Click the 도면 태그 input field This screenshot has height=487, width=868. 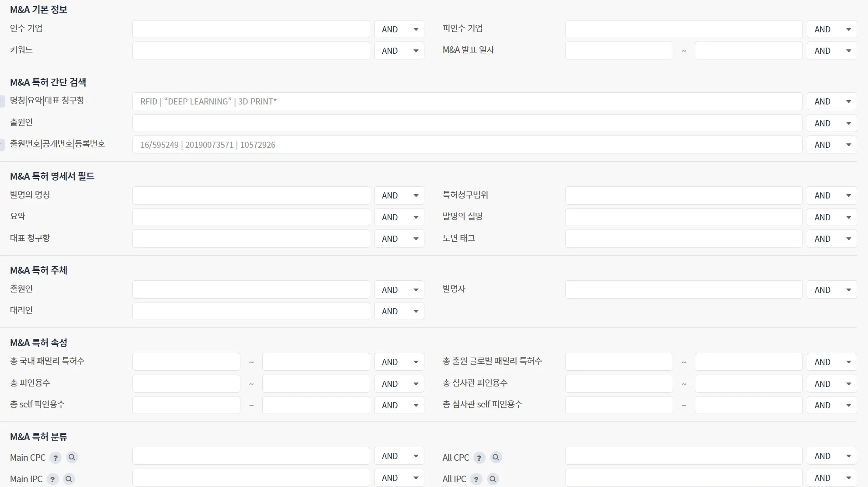tap(683, 239)
